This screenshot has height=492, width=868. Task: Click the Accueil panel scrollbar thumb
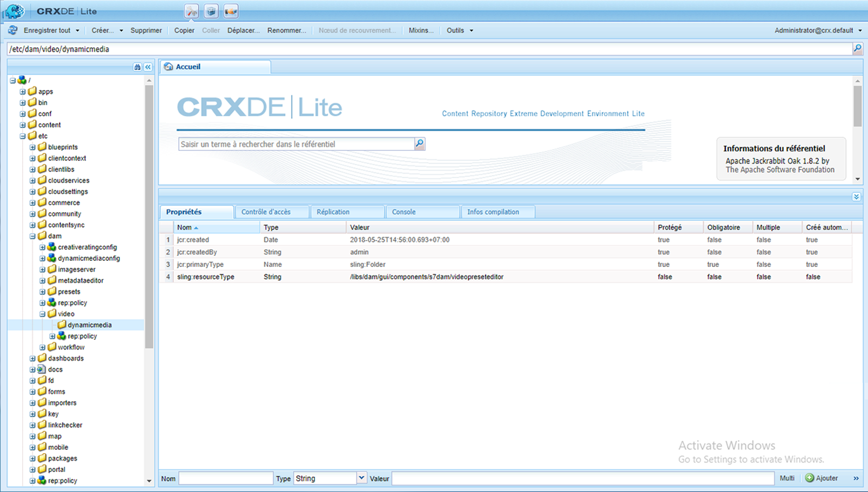click(x=858, y=106)
